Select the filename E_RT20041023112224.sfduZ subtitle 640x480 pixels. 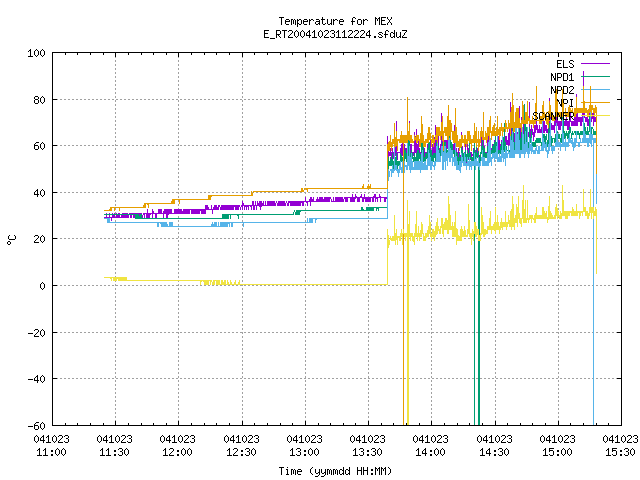[x=335, y=34]
